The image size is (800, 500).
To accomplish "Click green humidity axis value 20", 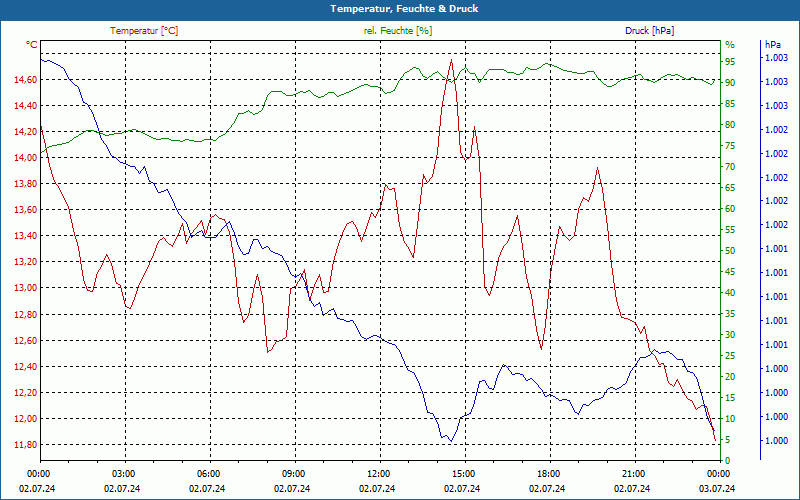I will point(730,377).
